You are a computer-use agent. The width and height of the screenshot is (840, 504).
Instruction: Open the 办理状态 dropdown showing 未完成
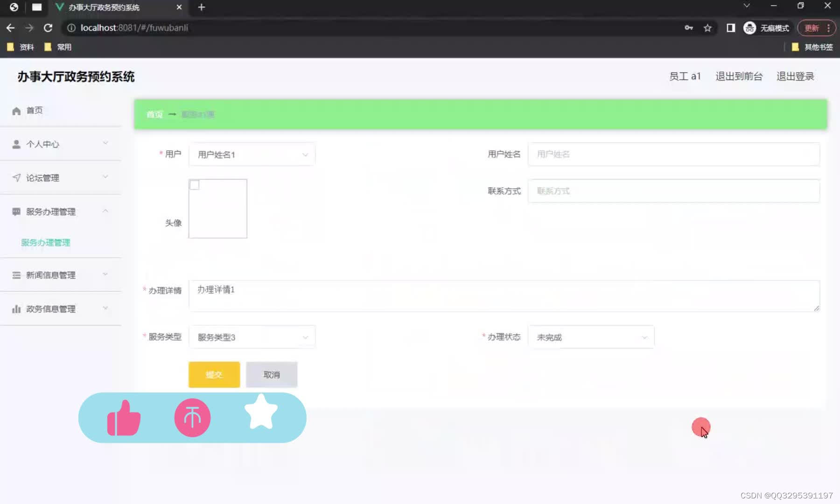click(591, 337)
